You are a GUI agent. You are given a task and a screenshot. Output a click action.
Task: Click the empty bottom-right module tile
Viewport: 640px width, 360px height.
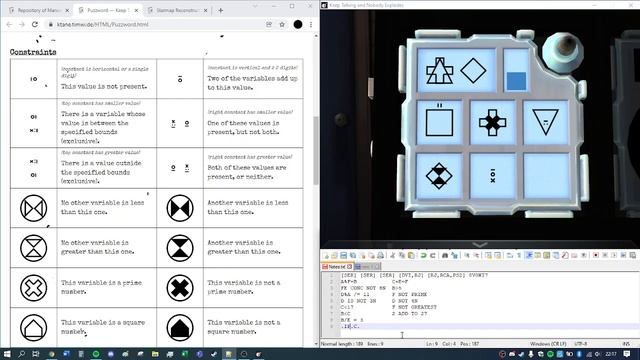(546, 176)
